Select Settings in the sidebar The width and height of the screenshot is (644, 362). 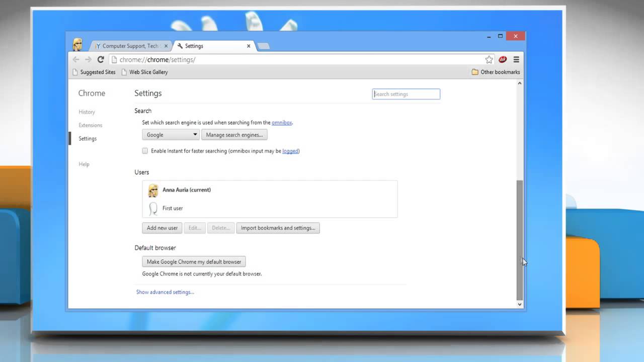point(88,138)
